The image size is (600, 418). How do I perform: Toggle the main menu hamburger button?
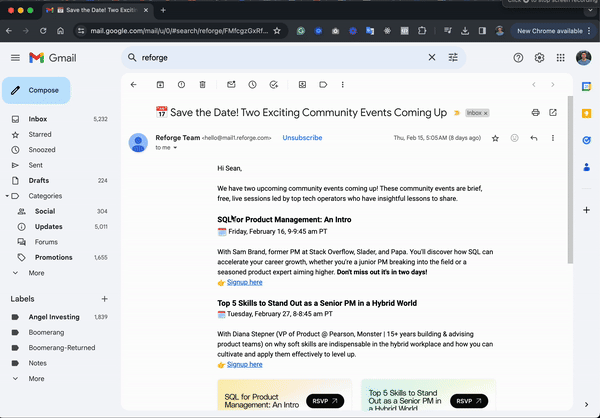[15, 58]
